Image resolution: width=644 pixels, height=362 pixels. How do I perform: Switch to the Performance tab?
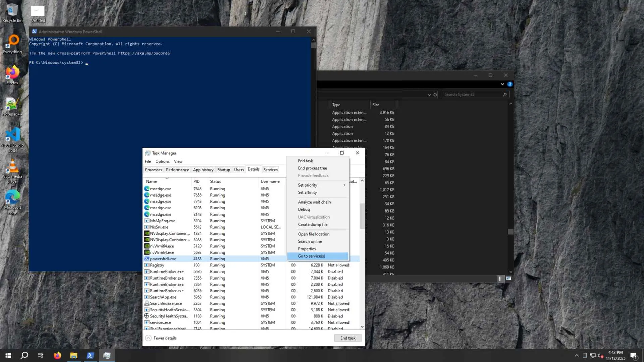click(x=177, y=170)
